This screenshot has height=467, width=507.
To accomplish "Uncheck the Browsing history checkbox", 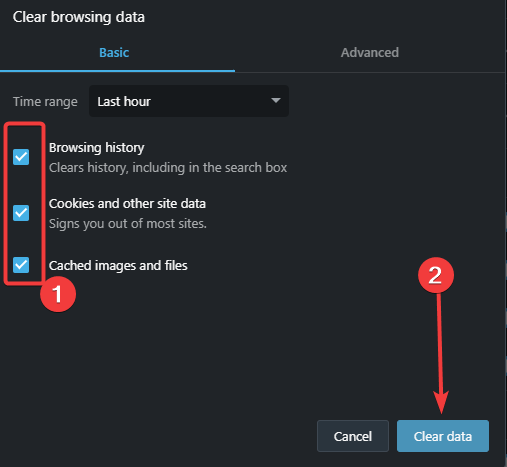I will tap(21, 157).
